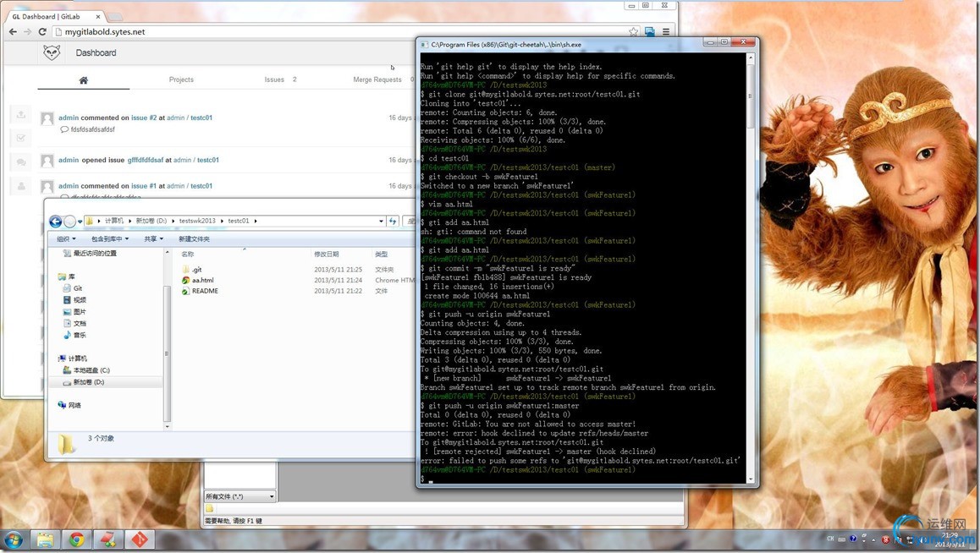980x553 pixels.
Task: Click the push events filter icon
Action: [20, 114]
